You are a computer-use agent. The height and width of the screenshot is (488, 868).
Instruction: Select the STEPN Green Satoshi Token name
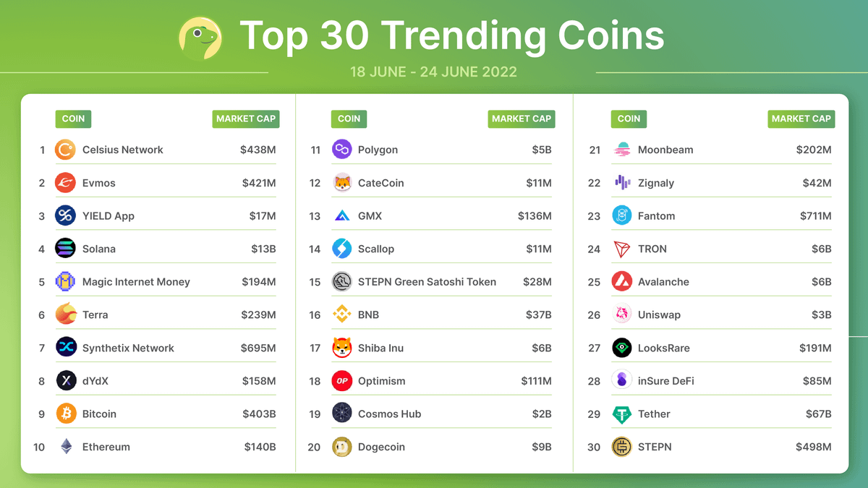click(427, 282)
